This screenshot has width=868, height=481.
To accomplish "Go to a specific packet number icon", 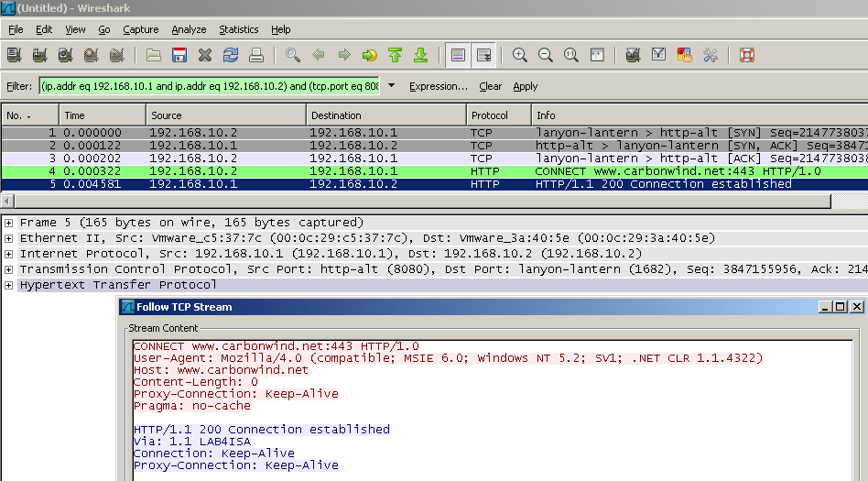I will point(370,55).
